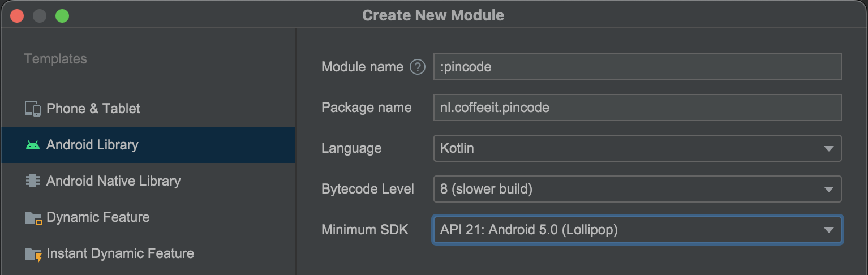Viewport: 868px width, 275px height.
Task: Click the green zoom window button
Action: [62, 16]
